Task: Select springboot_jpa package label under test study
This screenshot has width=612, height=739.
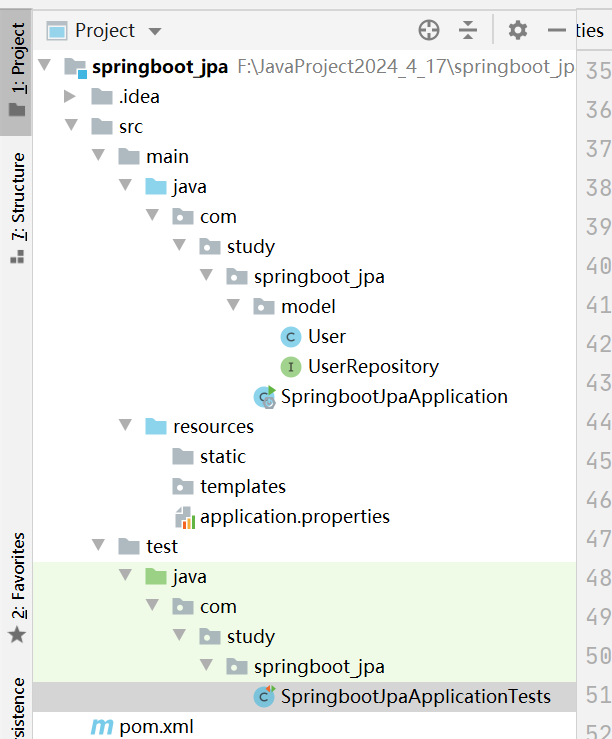Action: (319, 667)
